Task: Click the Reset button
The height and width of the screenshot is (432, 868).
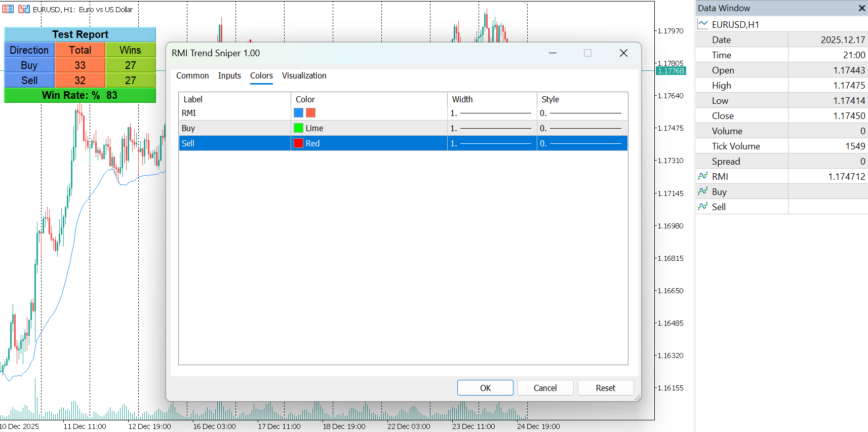Action: (x=606, y=388)
